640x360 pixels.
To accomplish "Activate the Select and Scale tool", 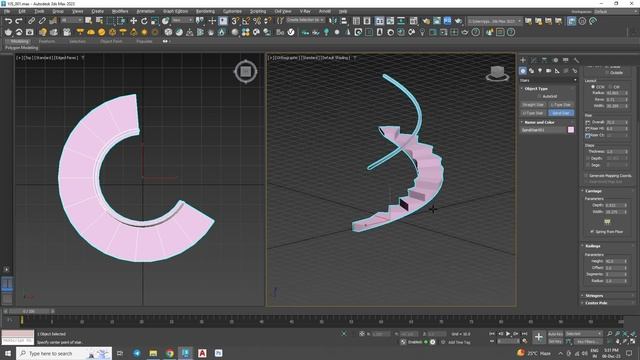I will tap(155, 21).
